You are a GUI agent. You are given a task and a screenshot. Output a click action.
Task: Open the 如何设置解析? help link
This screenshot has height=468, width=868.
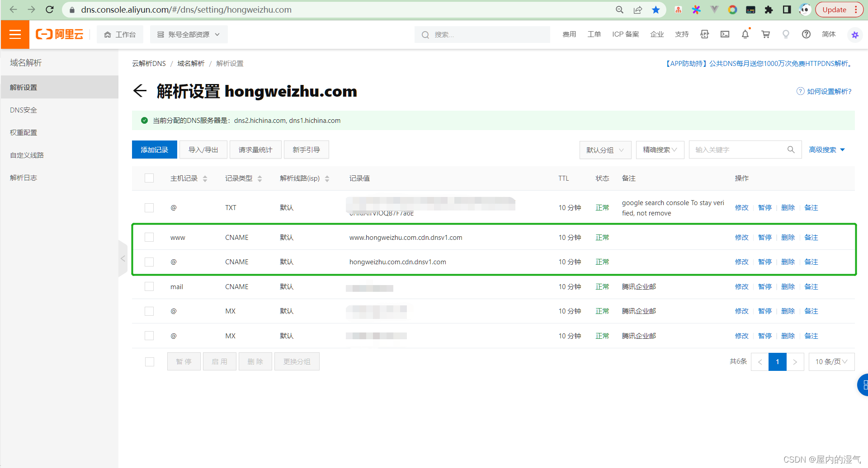824,91
